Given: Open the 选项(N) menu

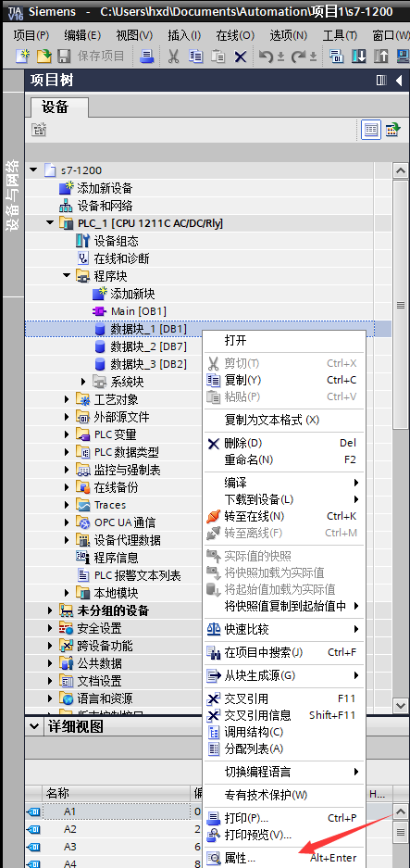Looking at the screenshot, I should pyautogui.click(x=288, y=35).
